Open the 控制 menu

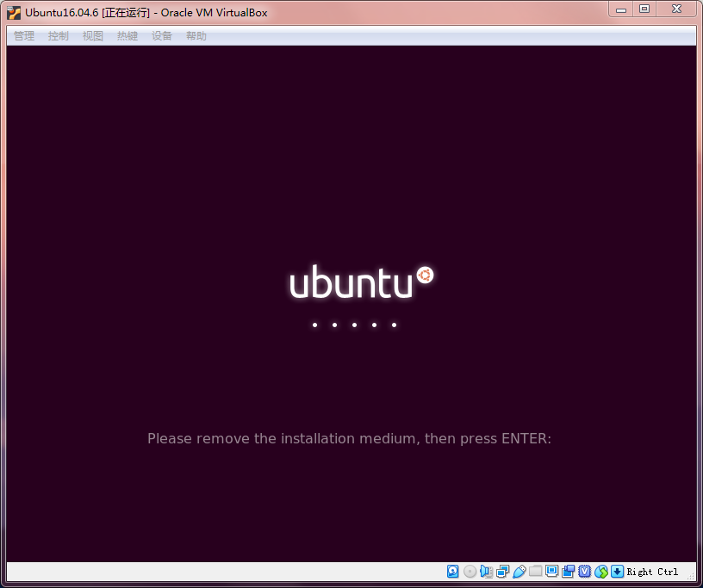[x=59, y=36]
